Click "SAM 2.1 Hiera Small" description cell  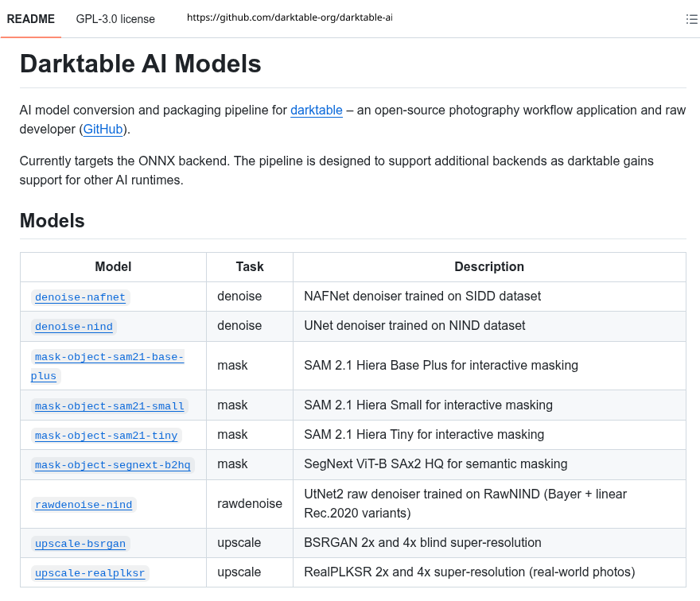[489, 405]
